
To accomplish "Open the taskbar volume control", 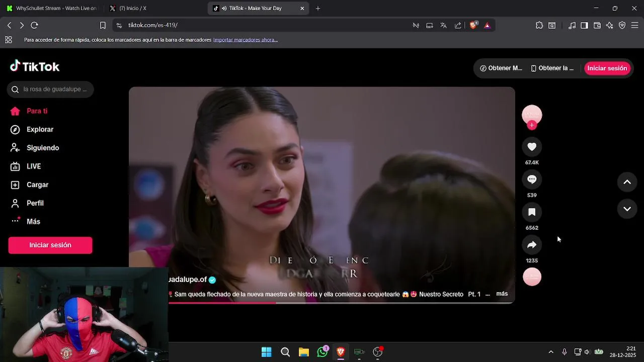I will tap(587, 352).
